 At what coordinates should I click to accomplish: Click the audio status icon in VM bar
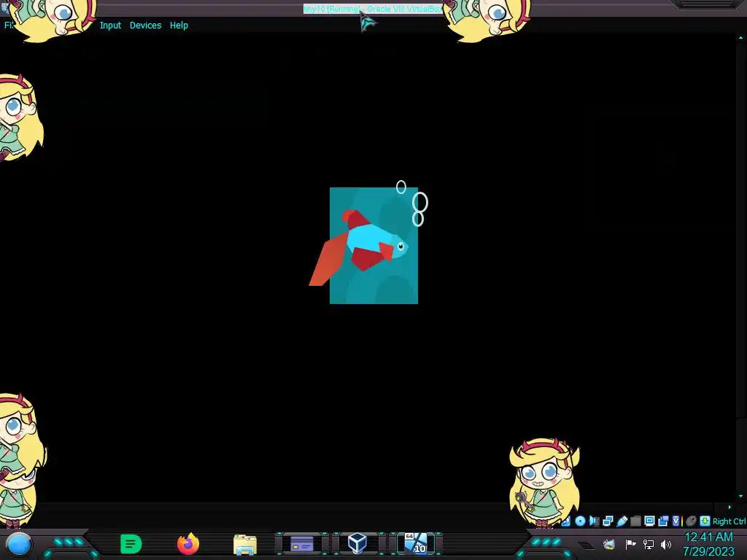pyautogui.click(x=594, y=521)
